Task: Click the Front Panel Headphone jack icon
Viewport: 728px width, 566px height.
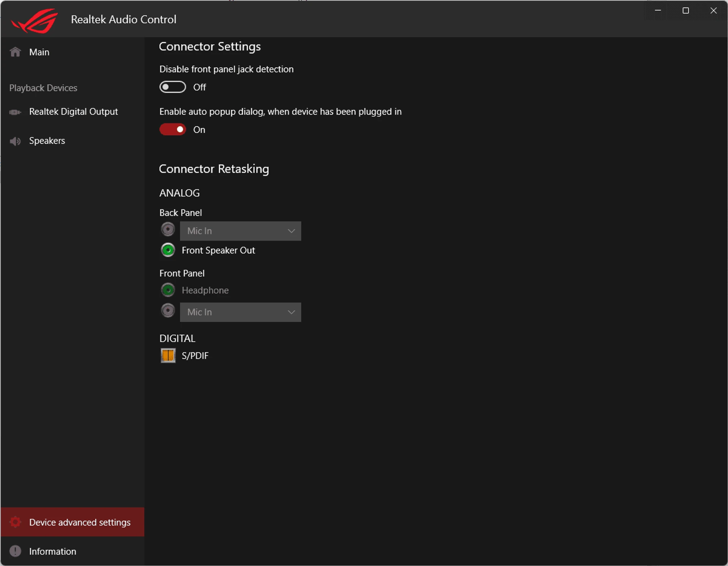Action: click(168, 290)
